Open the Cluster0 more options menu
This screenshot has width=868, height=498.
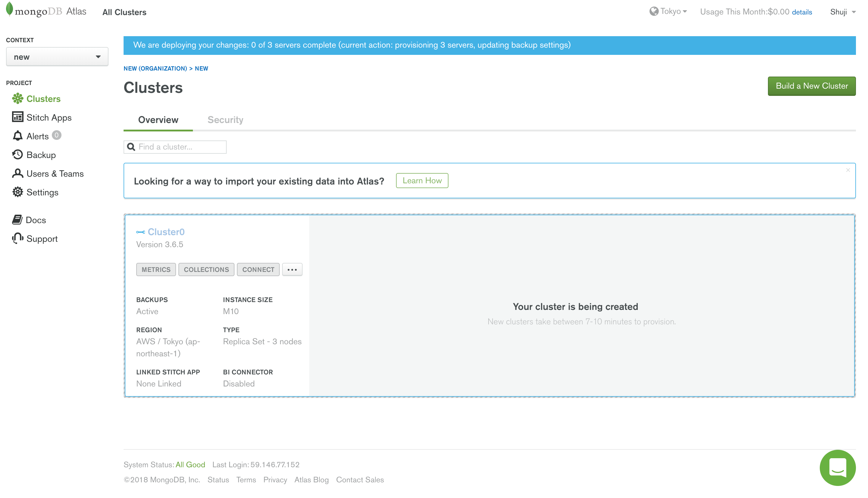coord(292,269)
